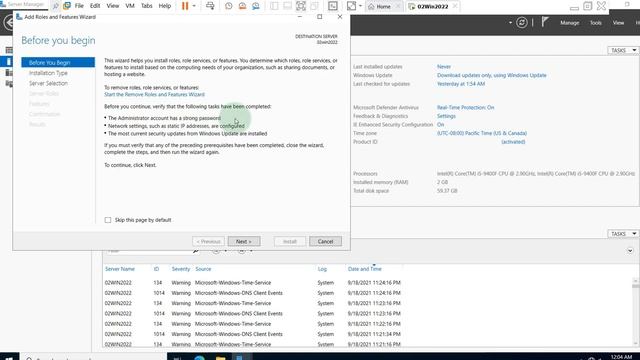
Task: Select Before You Begin wizard step
Action: 58,62
